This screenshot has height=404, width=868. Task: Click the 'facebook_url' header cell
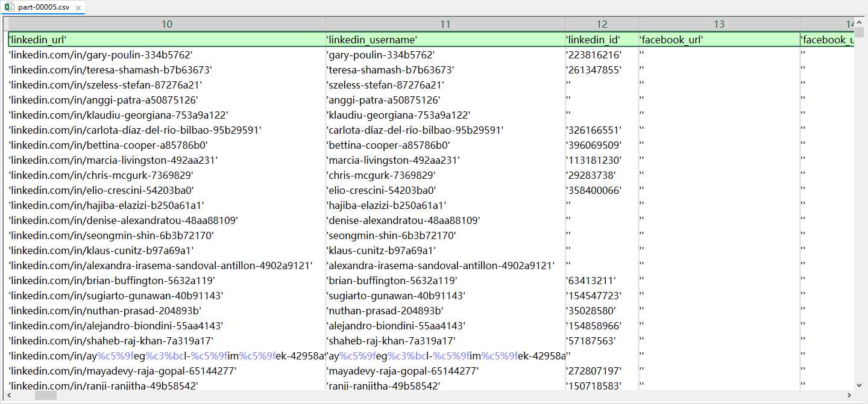(719, 40)
